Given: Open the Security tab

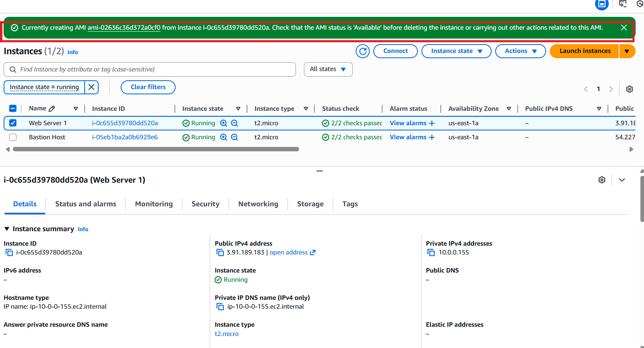Looking at the screenshot, I should [205, 204].
